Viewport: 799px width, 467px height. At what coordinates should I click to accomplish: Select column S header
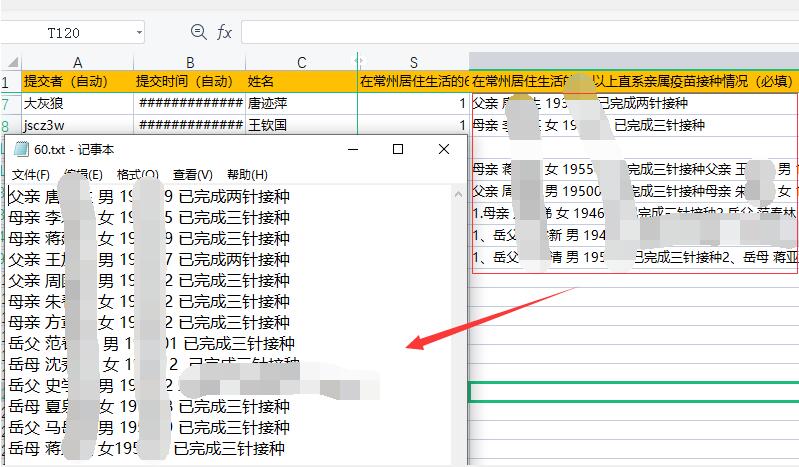[413, 62]
